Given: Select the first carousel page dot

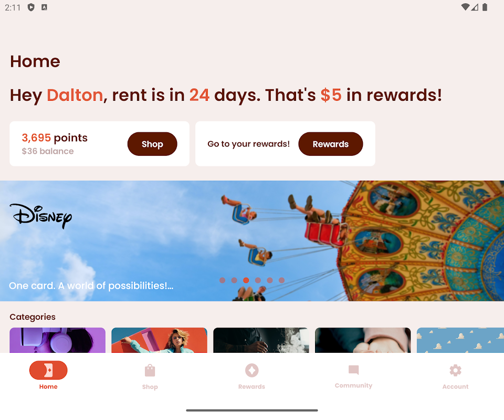Looking at the screenshot, I should (x=222, y=280).
